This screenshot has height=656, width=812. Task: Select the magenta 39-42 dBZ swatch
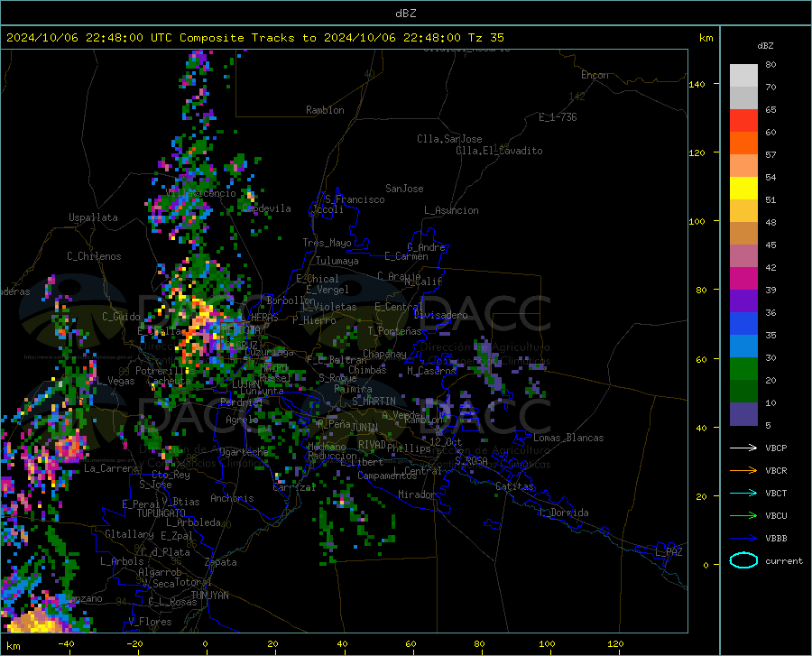(743, 279)
